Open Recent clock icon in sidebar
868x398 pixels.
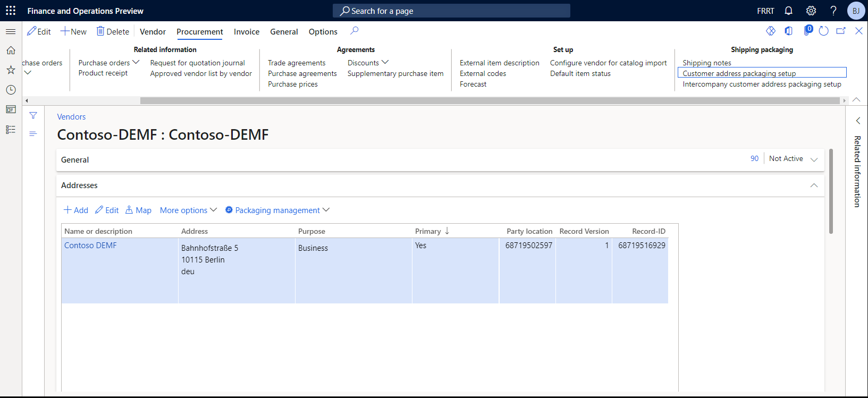point(11,90)
